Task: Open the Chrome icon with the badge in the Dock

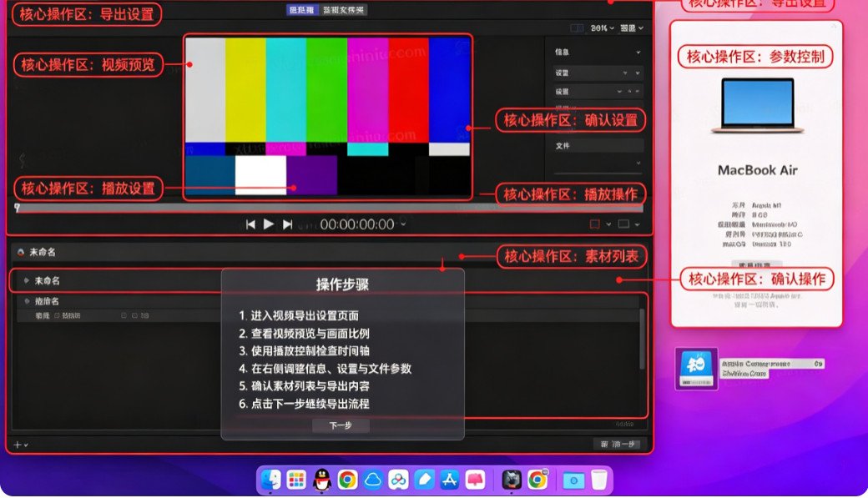Action: click(537, 480)
